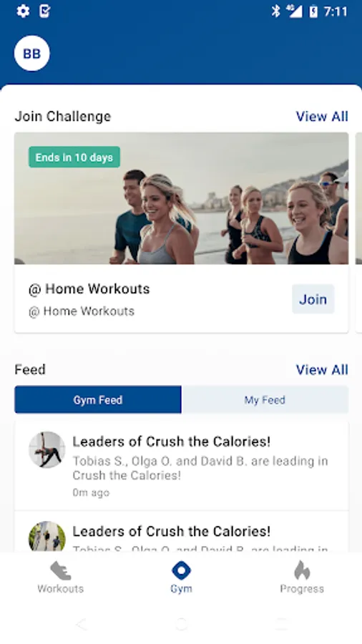
Task: Open first Leaders of Crush the Calories post
Action: point(182,466)
